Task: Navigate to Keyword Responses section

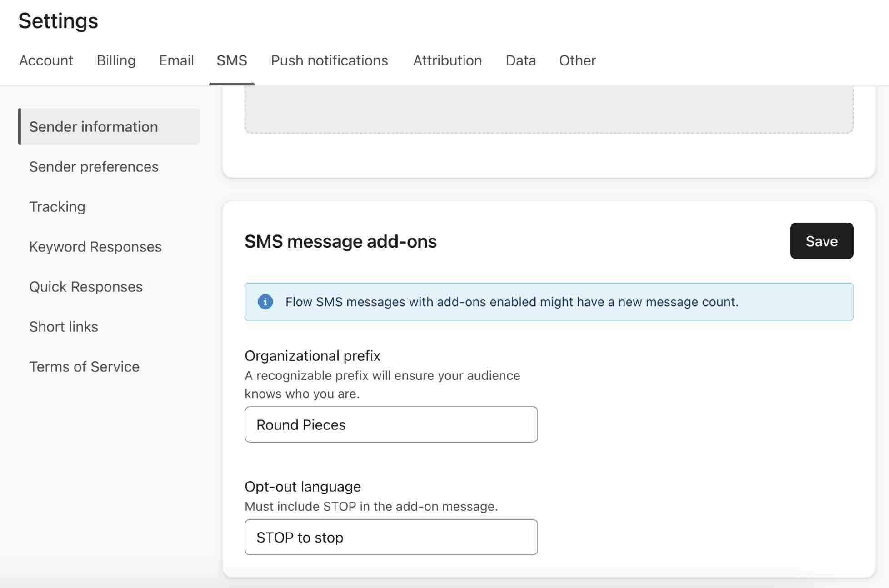Action: [95, 246]
